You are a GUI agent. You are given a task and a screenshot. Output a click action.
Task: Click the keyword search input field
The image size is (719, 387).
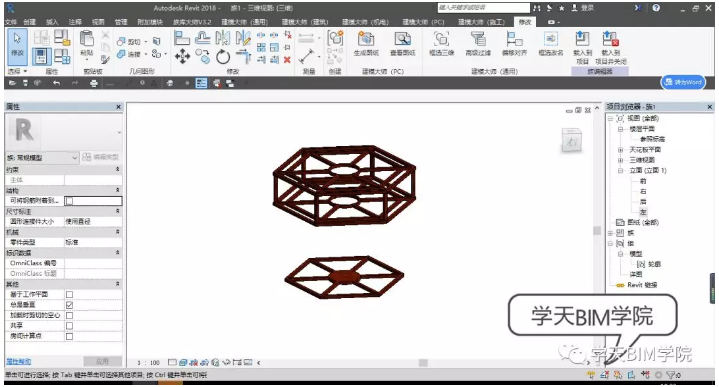(x=483, y=8)
